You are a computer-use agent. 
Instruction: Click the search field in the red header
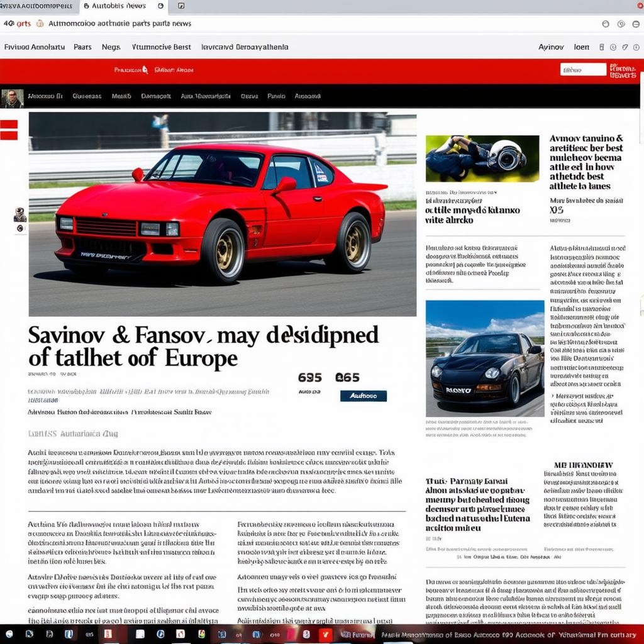(x=582, y=70)
